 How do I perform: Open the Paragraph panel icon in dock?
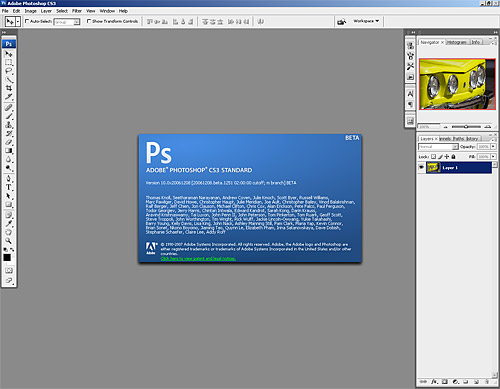410,104
